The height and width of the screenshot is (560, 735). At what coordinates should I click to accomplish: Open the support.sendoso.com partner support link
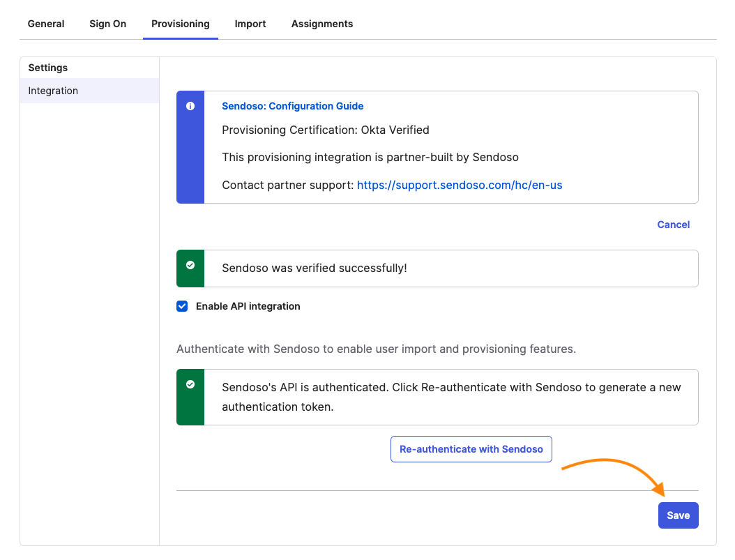point(460,185)
